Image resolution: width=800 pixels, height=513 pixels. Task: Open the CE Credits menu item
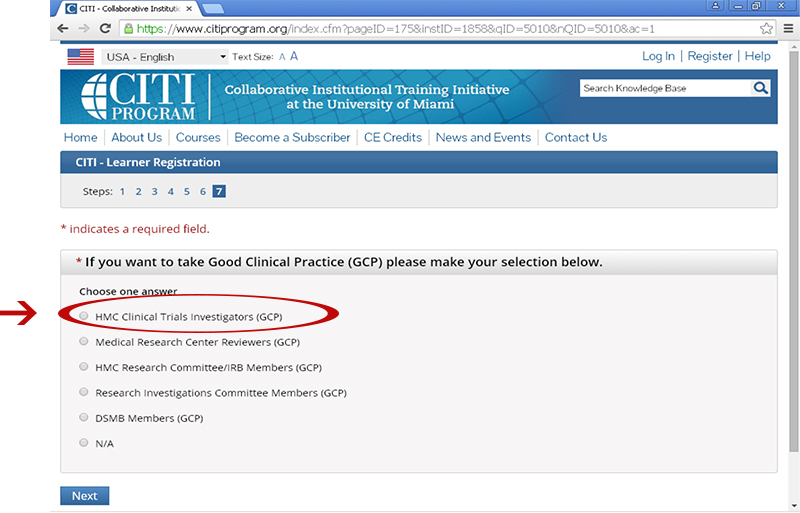393,137
